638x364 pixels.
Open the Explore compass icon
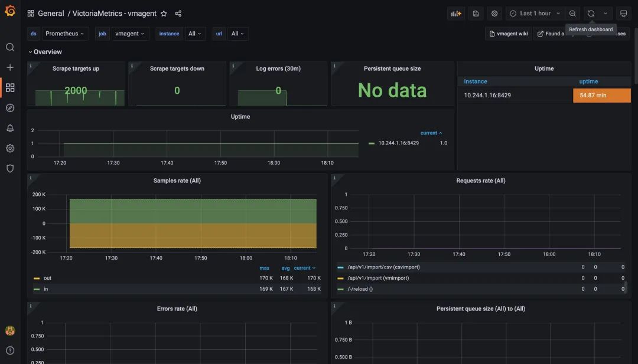pyautogui.click(x=10, y=108)
